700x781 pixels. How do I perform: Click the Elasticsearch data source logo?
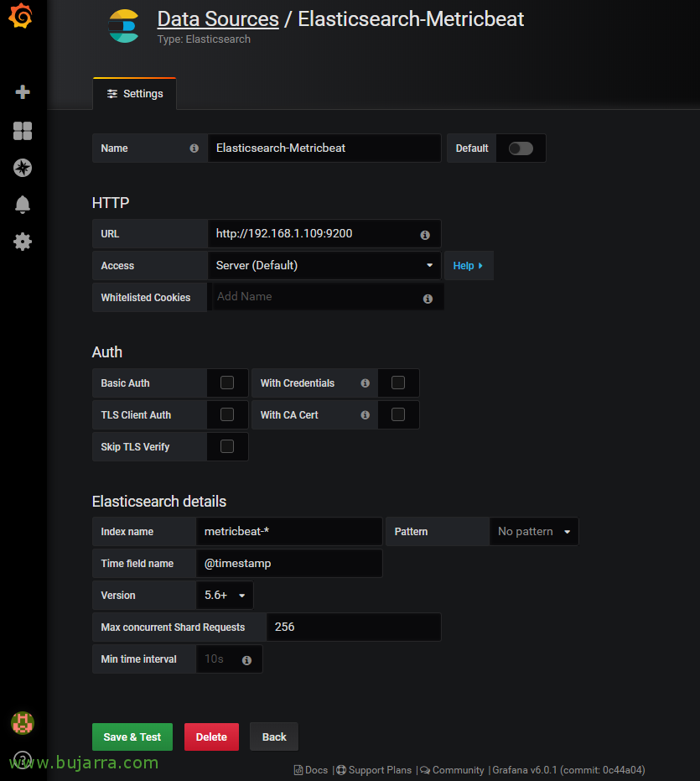pyautogui.click(x=123, y=26)
